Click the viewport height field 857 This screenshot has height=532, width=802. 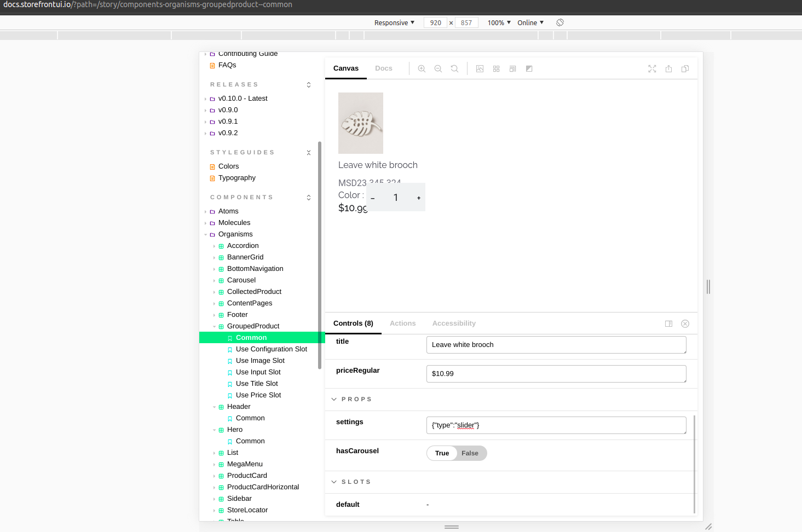coord(466,22)
